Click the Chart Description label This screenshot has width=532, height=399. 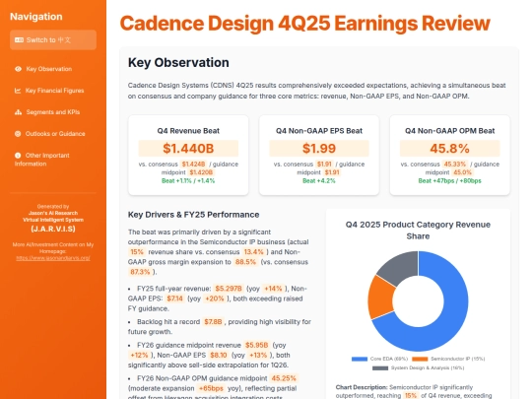(362, 387)
